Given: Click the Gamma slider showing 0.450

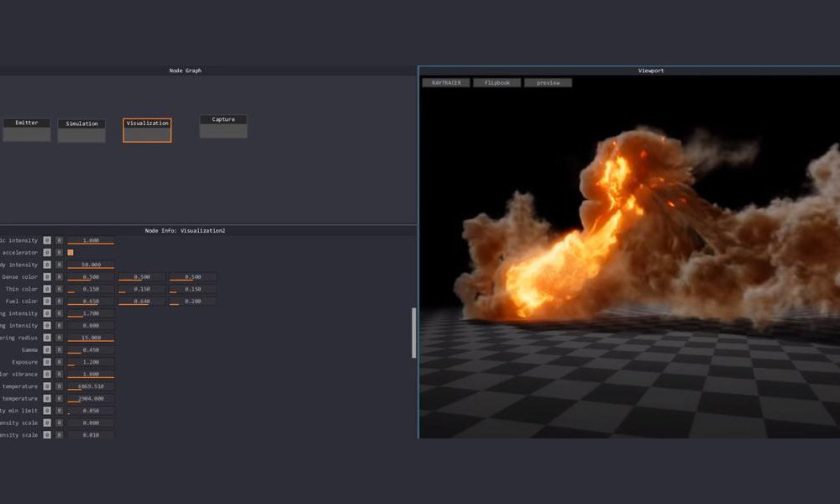Looking at the screenshot, I should 91,350.
